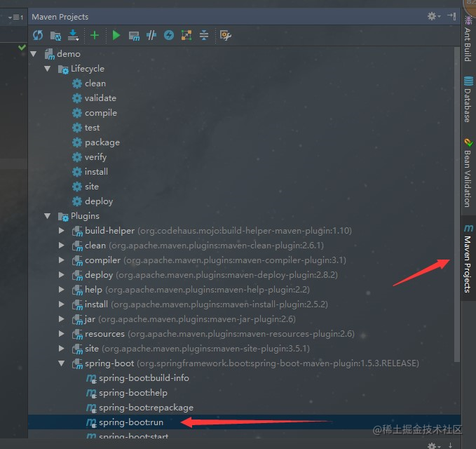Expand the site plugin node
The height and width of the screenshot is (449, 476).
point(61,349)
